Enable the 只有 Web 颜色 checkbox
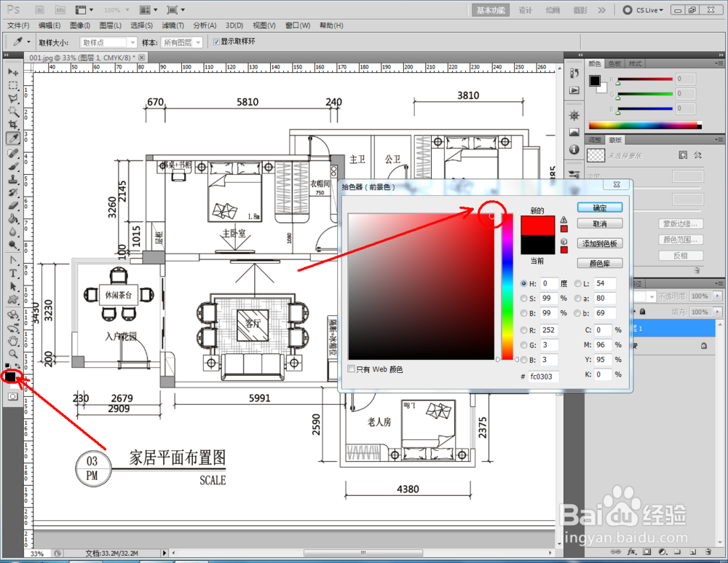Viewport: 728px width, 563px height. click(352, 369)
